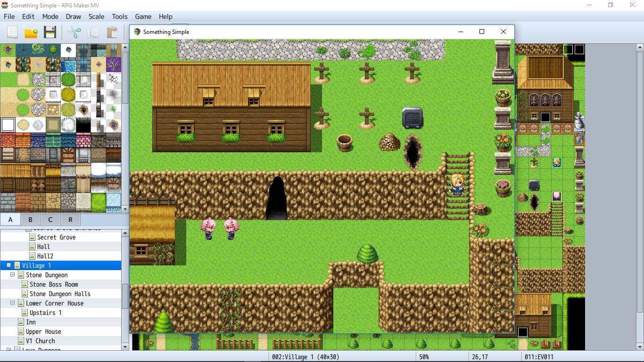Click the Open Project folder icon
644x362 pixels.
(31, 33)
